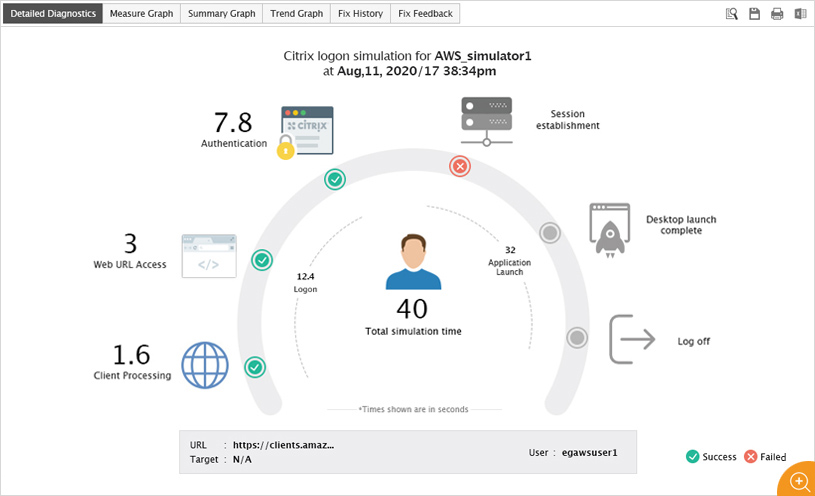Click the green Success legend icon
The image size is (815, 496).
(692, 456)
